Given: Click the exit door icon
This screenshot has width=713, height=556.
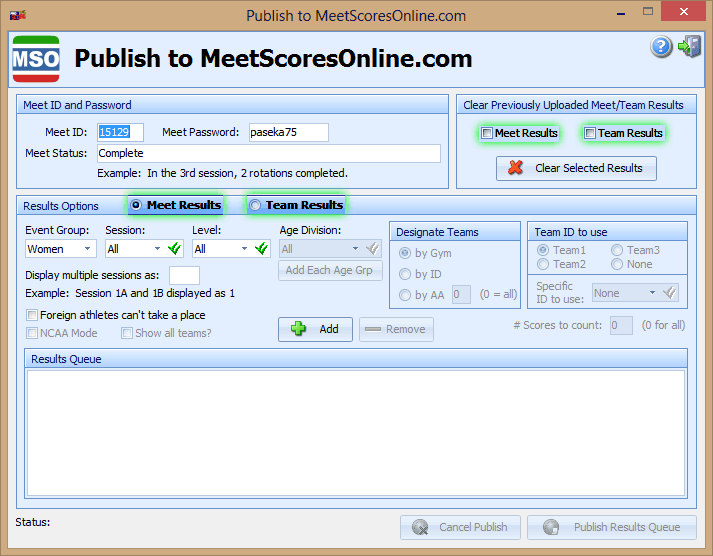Looking at the screenshot, I should click(689, 46).
